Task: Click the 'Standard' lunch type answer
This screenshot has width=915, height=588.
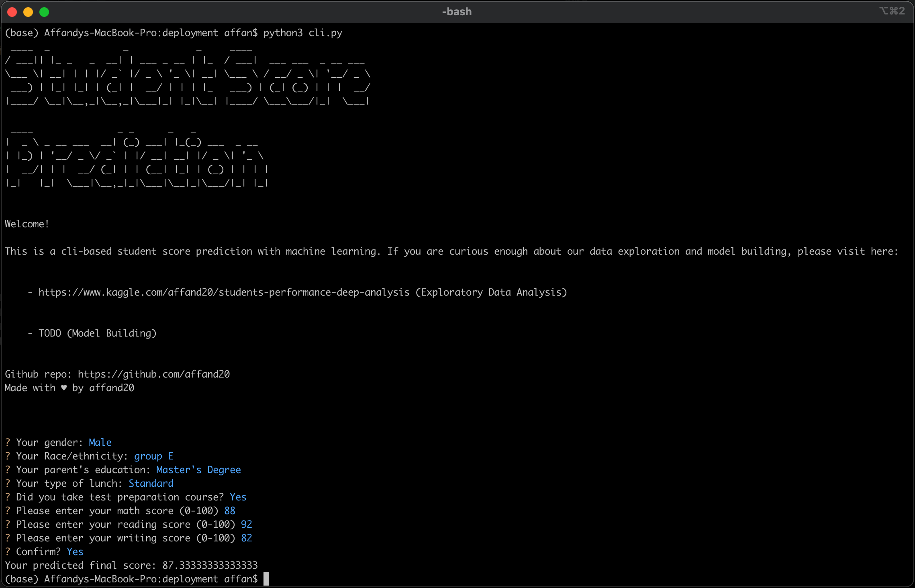Action: pyautogui.click(x=151, y=483)
